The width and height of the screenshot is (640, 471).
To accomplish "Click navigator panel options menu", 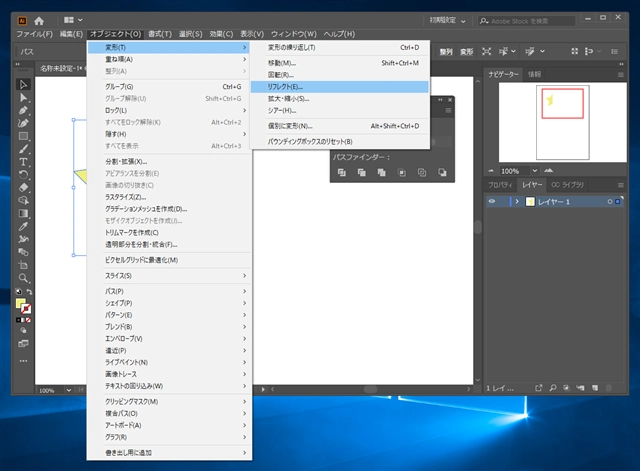I will point(620,74).
